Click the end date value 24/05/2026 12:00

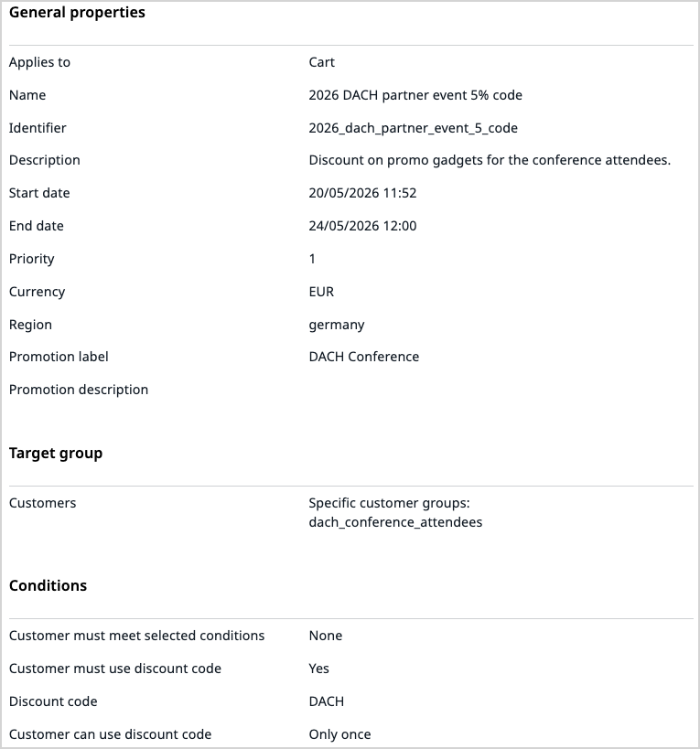coord(362,226)
